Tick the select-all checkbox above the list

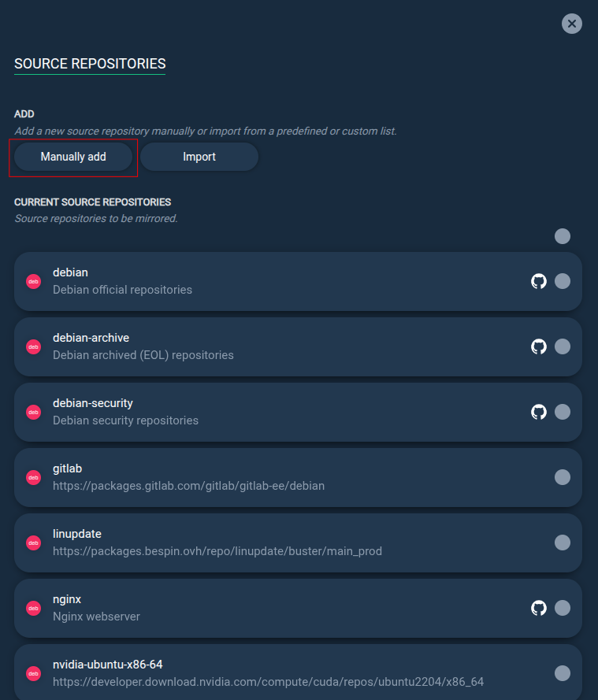(563, 236)
